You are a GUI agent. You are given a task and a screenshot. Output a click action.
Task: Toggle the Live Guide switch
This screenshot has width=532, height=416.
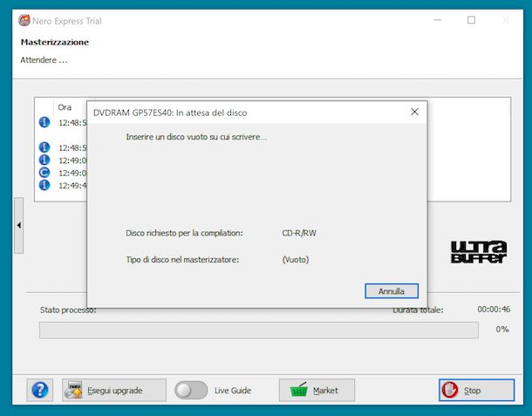191,390
